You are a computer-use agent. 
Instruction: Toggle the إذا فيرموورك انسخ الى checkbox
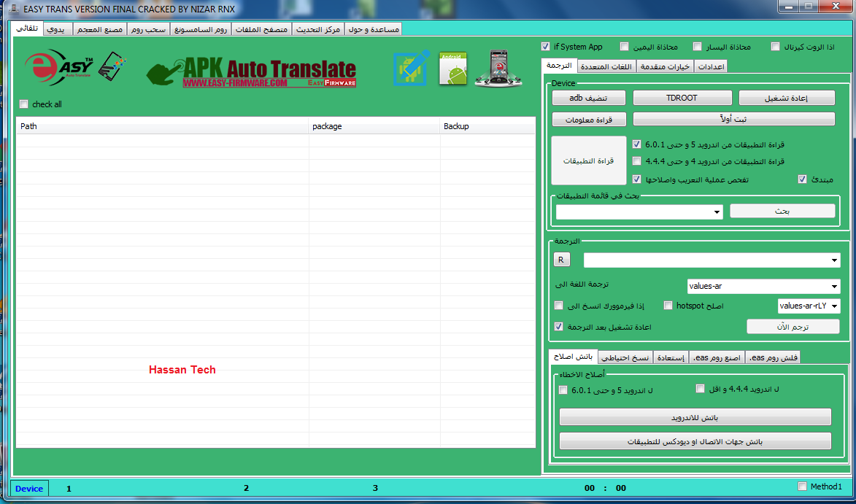tap(558, 306)
